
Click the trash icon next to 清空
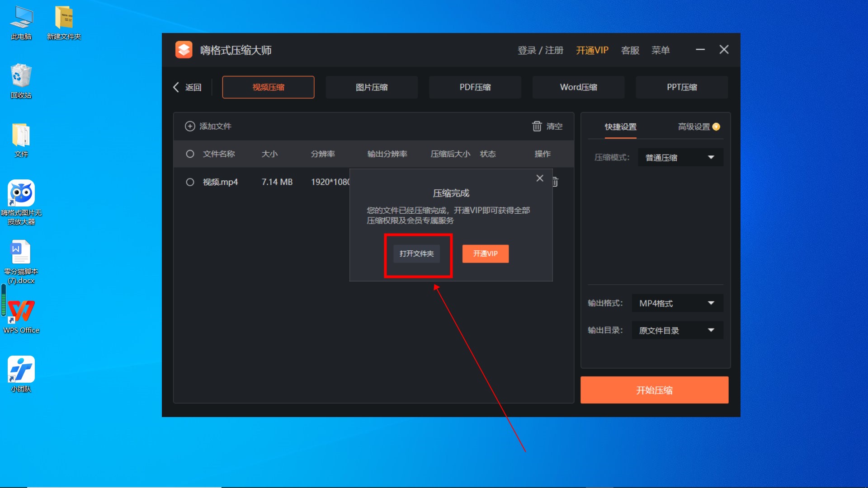[x=537, y=126]
